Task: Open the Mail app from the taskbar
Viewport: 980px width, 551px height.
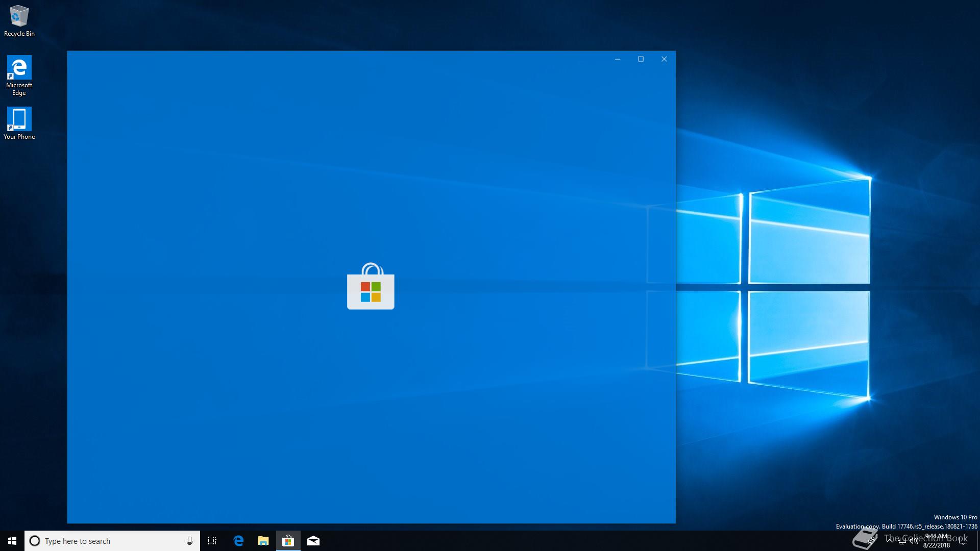Action: (x=313, y=541)
